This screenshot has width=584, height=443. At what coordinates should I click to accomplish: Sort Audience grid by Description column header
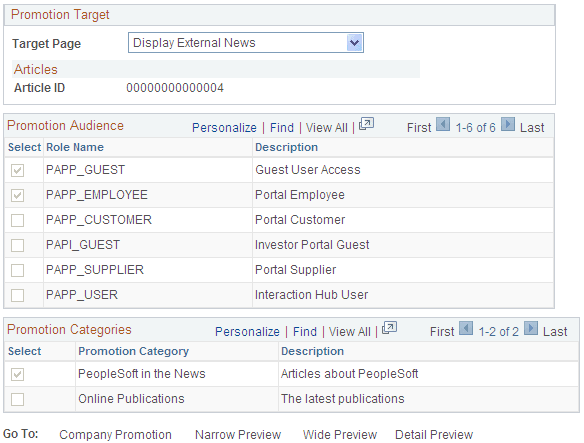tap(286, 147)
